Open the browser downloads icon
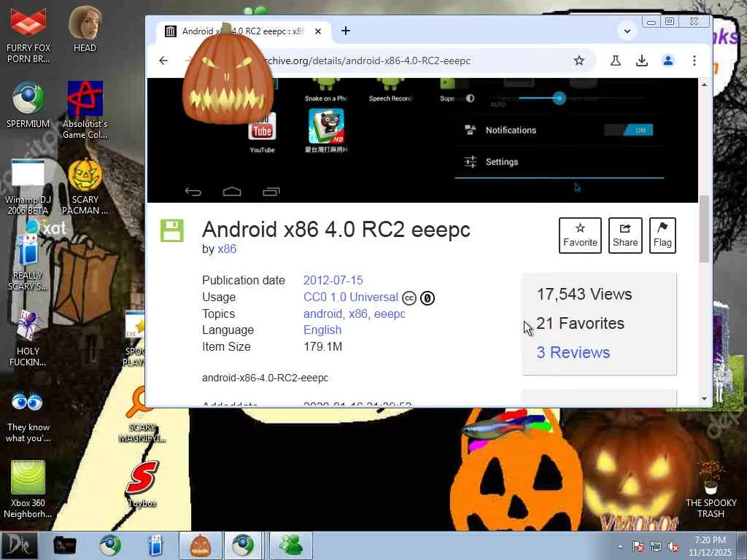 [642, 61]
